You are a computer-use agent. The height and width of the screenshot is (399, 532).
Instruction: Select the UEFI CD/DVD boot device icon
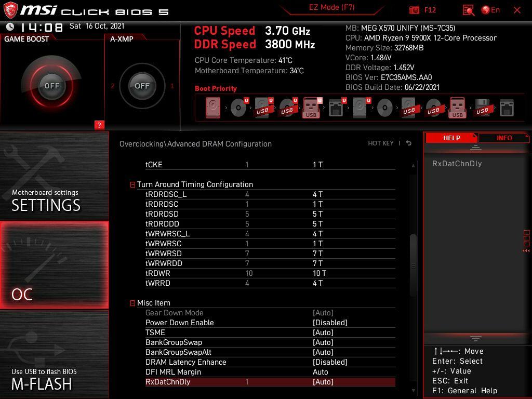click(239, 108)
